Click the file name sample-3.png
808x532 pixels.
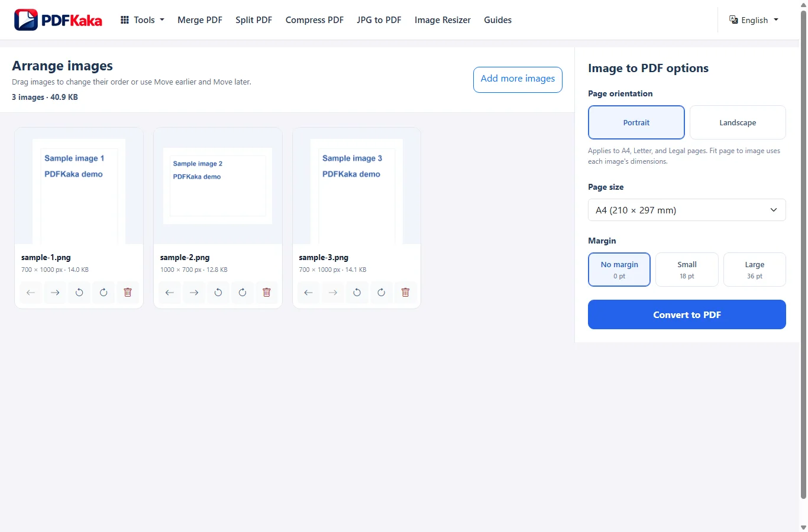(324, 258)
